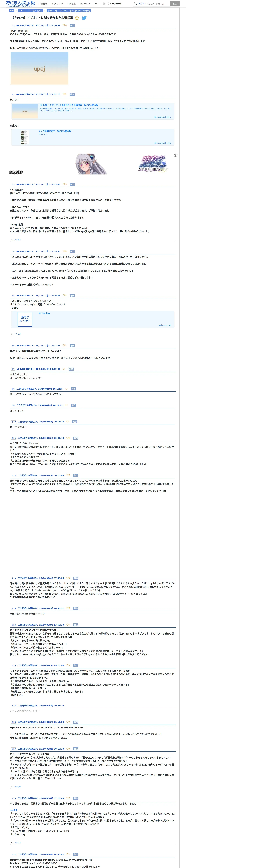The image size is (262, 868).
Task: Open the 個人設定 menu item
Action: coord(71,4)
